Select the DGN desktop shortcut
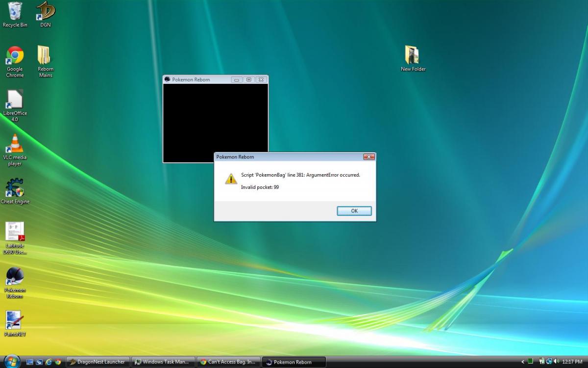 coord(46,12)
